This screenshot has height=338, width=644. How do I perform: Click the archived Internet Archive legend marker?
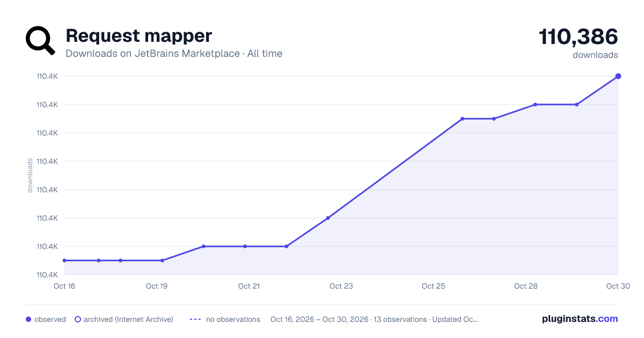pyautogui.click(x=78, y=319)
